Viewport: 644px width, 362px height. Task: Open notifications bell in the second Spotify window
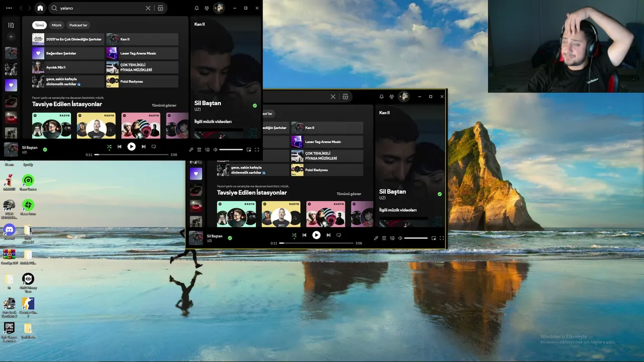point(381,97)
